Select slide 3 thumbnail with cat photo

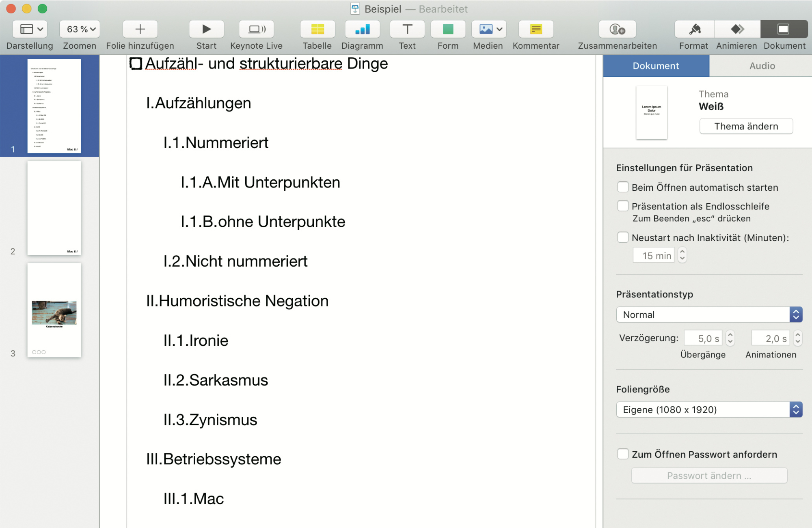(x=54, y=310)
